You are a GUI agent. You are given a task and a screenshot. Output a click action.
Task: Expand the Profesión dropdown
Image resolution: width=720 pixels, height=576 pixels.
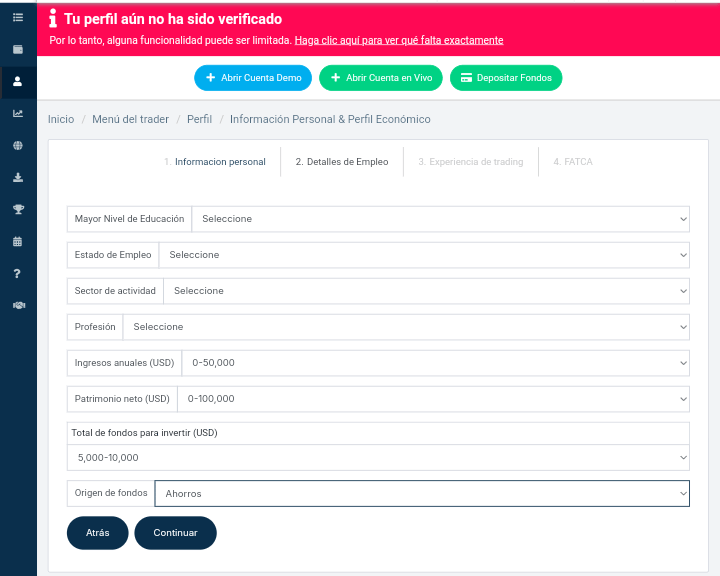click(406, 327)
